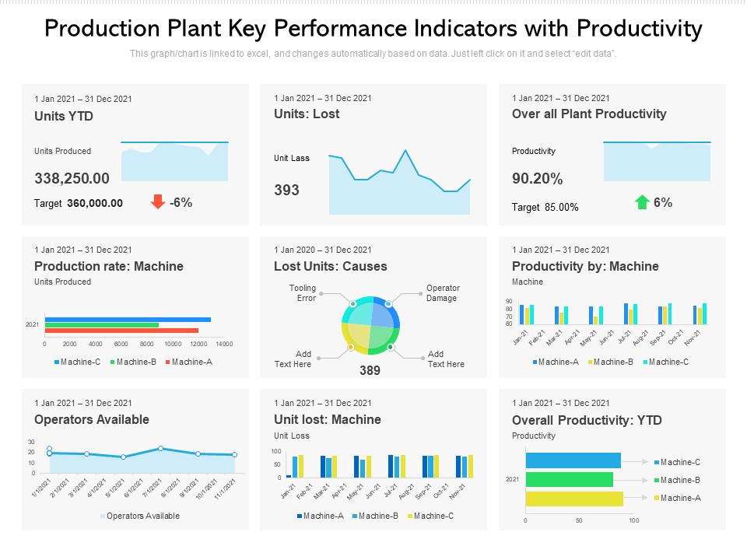Viewport: 747px width, 560px height.
Task: Click the Units Produced area chart in Units YTD
Action: click(175, 161)
